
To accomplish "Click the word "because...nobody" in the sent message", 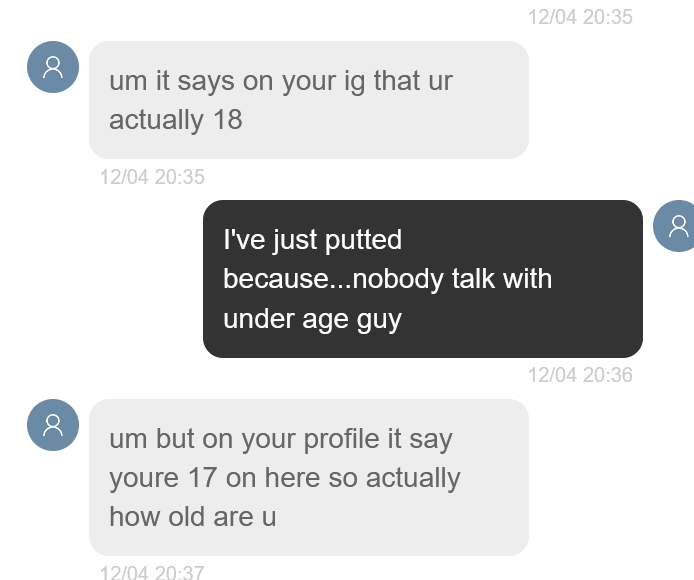I will coord(332,279).
